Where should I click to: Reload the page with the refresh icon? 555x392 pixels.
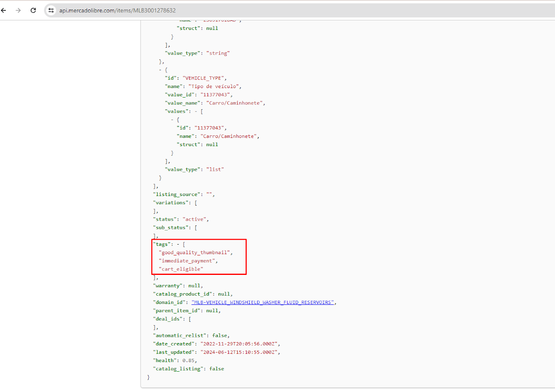(33, 10)
